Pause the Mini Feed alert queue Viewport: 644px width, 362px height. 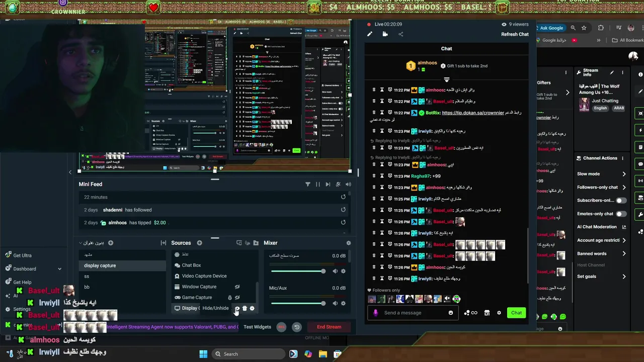click(x=318, y=185)
